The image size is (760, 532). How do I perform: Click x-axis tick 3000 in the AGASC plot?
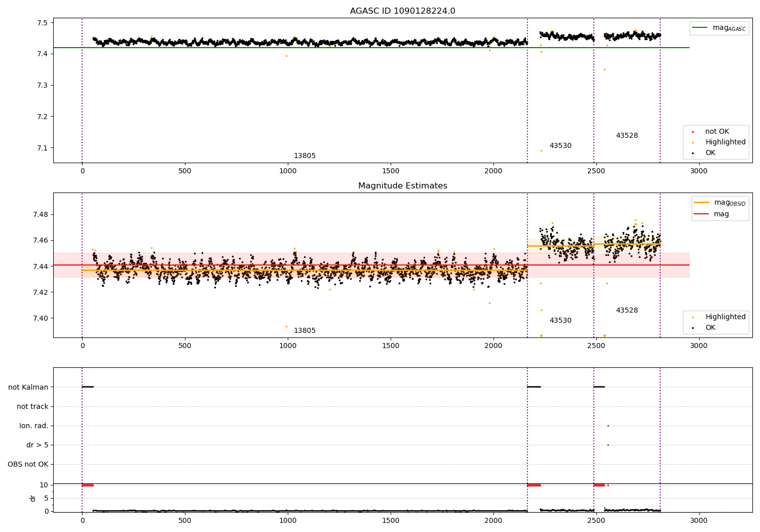[x=699, y=171]
